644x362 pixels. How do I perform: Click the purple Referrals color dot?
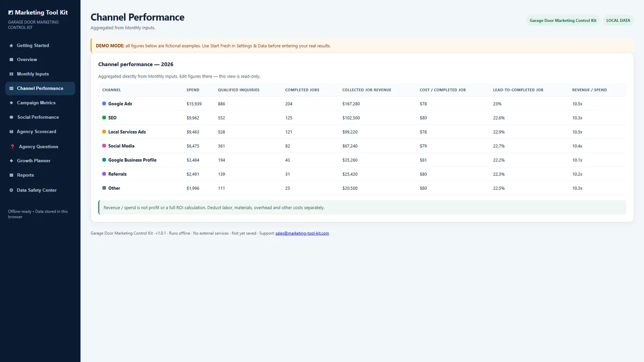tap(104, 174)
